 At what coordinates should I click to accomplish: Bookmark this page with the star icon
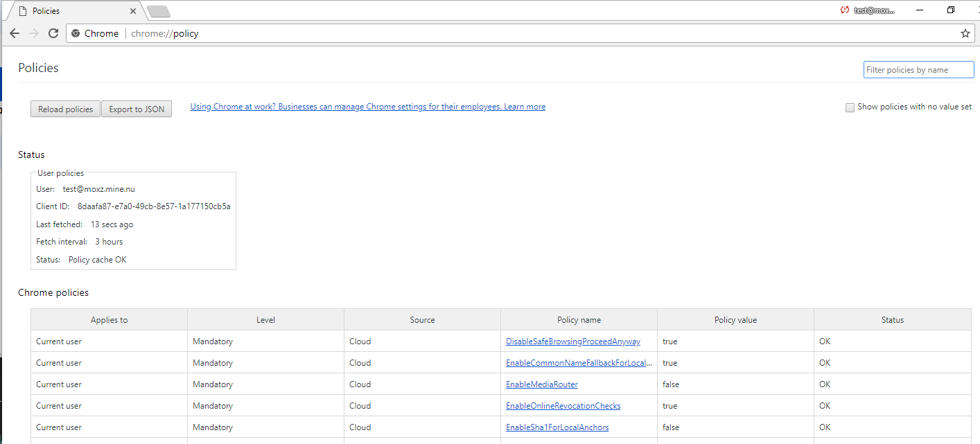(x=965, y=33)
